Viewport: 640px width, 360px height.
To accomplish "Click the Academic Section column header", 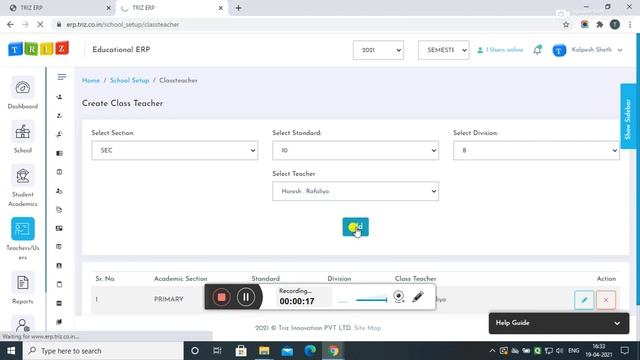I will tap(180, 279).
